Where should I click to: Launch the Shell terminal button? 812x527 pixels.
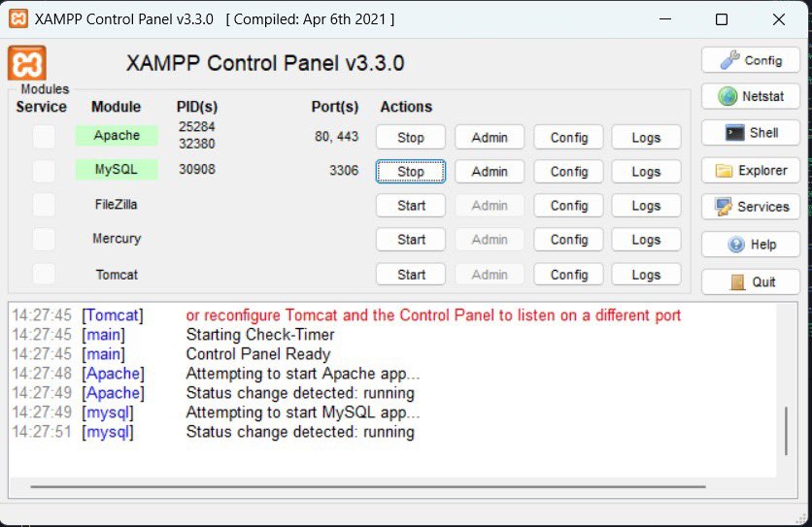(751, 133)
